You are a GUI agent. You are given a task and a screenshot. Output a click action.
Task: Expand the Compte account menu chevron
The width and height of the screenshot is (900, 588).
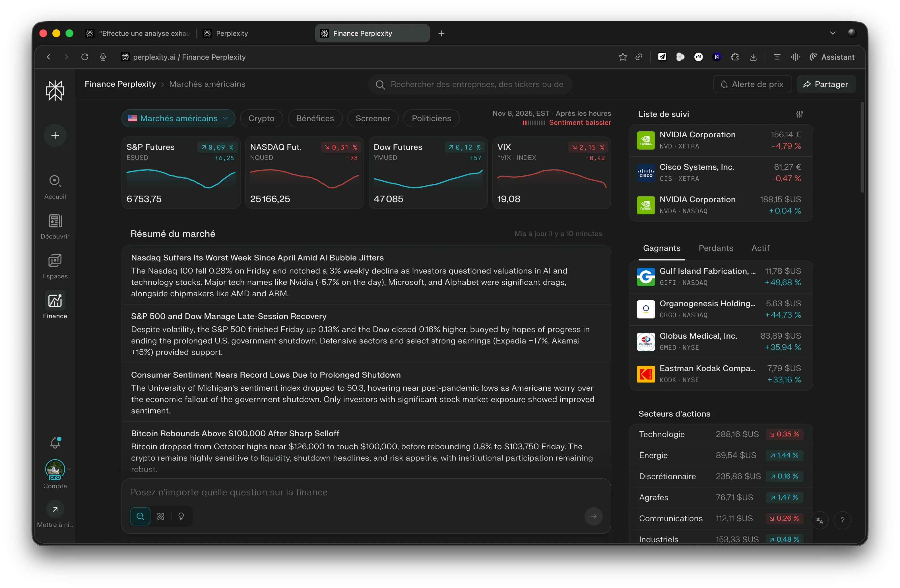(x=69, y=469)
